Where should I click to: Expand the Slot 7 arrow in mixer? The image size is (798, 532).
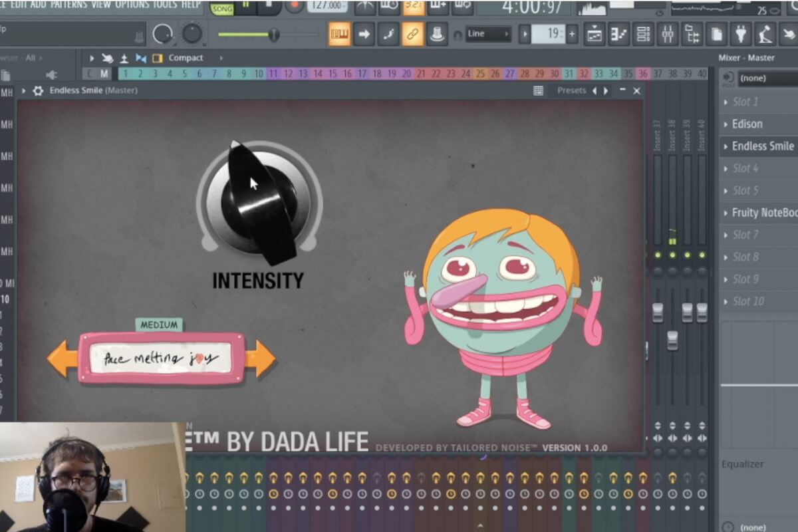(726, 235)
